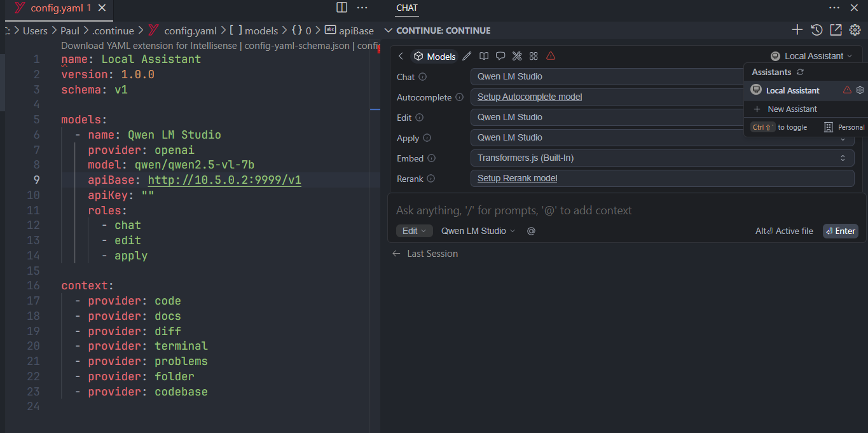This screenshot has height=433, width=868.
Task: Collapse the CONTINUE: CONTINUE section
Action: [x=389, y=31]
